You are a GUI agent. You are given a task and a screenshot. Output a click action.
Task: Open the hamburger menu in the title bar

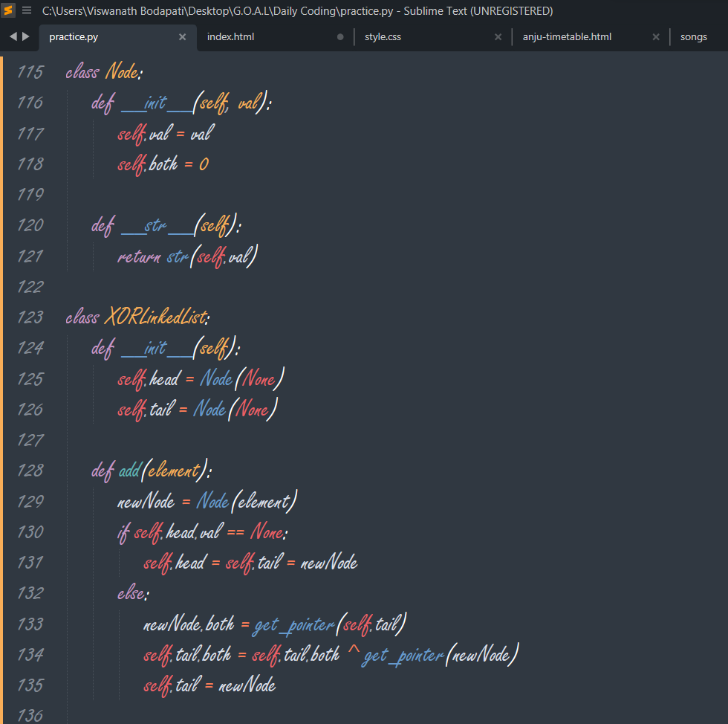click(27, 10)
